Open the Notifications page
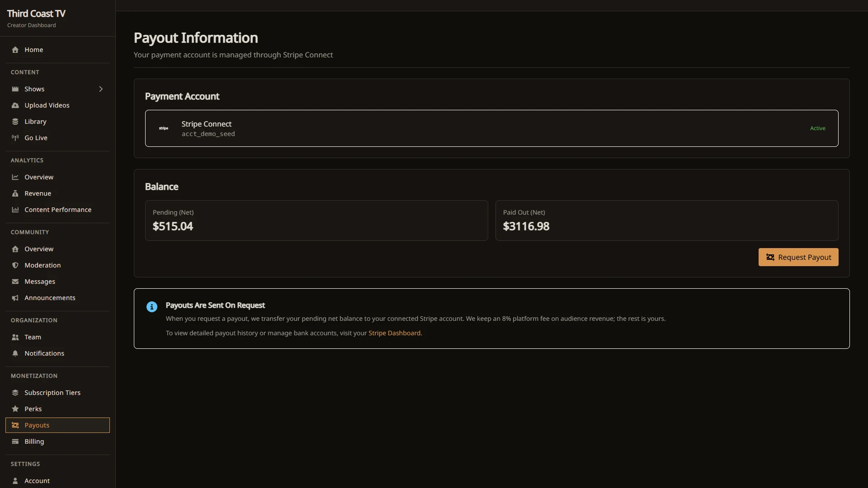The width and height of the screenshot is (868, 488). [x=57, y=353]
